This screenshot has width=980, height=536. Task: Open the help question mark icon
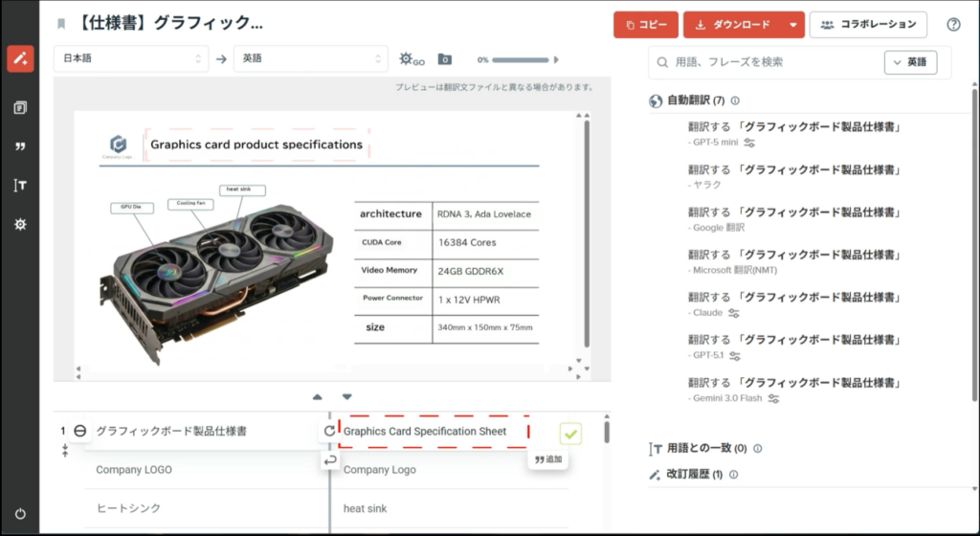click(953, 25)
